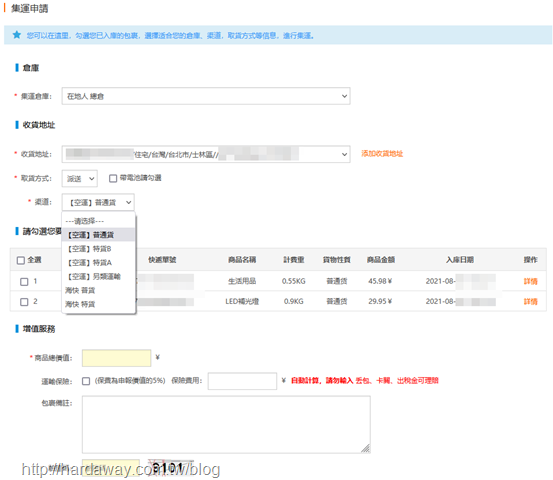The height and width of the screenshot is (480, 553).
Task: Enable the 運輸保險 insurance checkbox
Action: [86, 381]
